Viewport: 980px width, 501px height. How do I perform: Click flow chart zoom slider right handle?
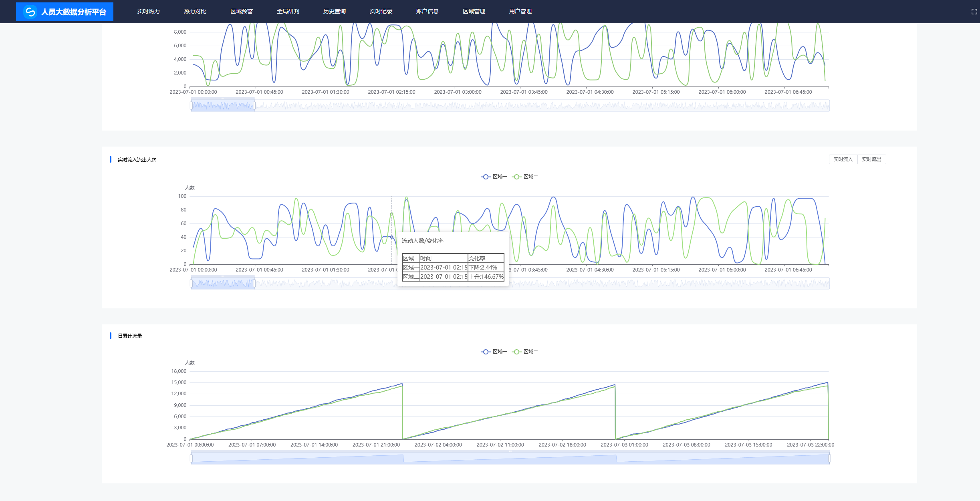click(x=254, y=284)
